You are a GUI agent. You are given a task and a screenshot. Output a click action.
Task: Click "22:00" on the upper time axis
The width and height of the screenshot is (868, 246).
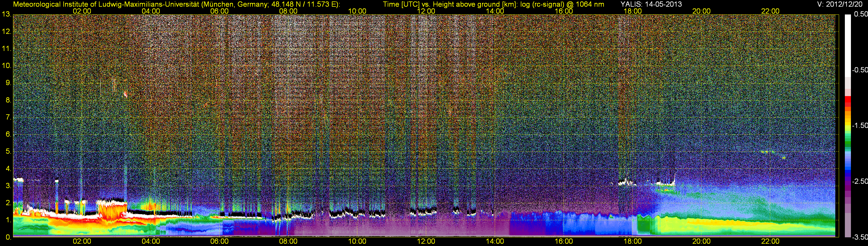pos(770,11)
